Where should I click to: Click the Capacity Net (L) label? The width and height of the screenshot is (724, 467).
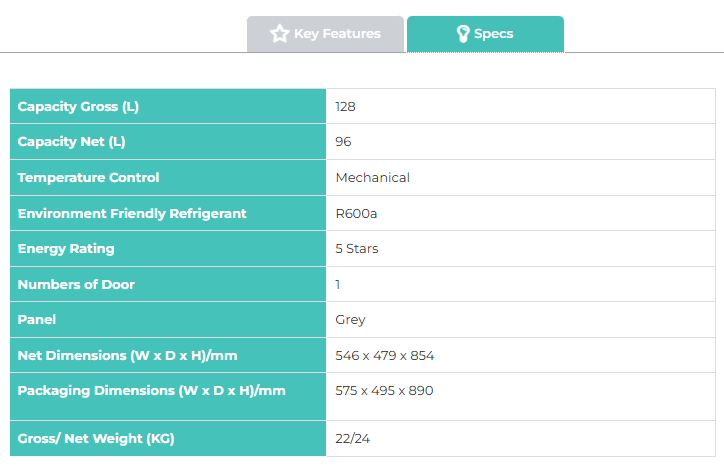pos(71,142)
